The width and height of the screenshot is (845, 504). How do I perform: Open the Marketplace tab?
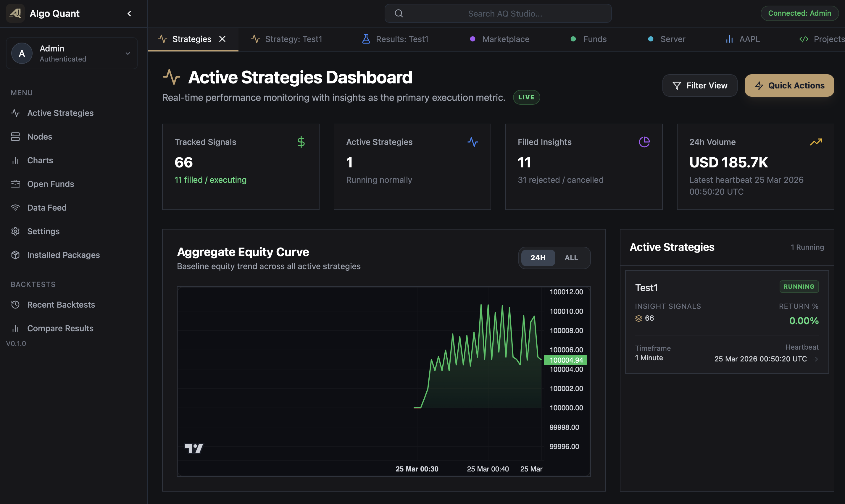(499, 39)
